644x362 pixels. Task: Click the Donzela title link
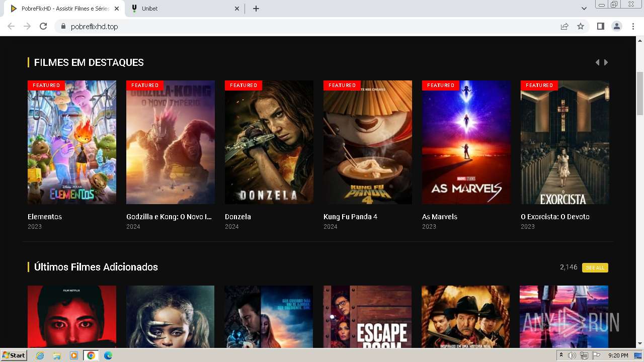[238, 217]
